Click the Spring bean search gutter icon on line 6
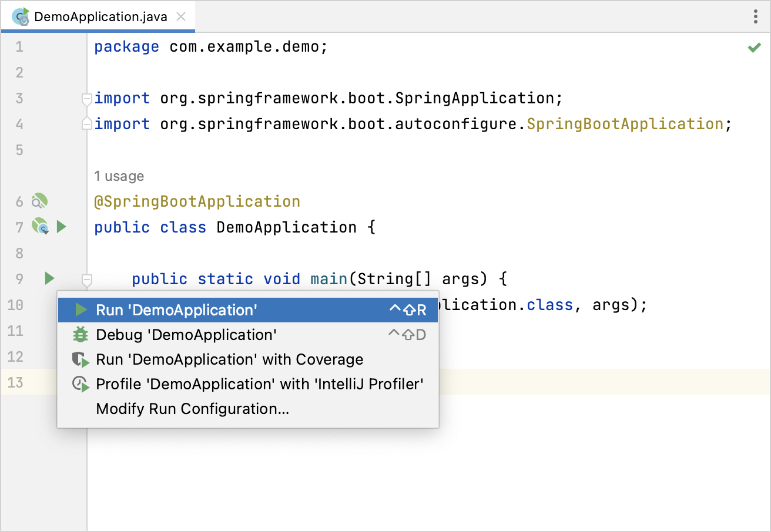771x532 pixels. point(39,201)
